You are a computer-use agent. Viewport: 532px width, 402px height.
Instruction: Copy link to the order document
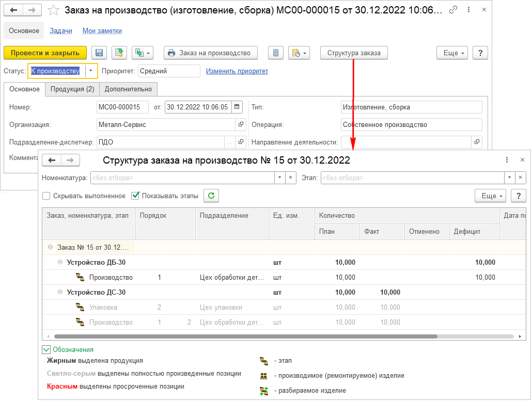453,10
